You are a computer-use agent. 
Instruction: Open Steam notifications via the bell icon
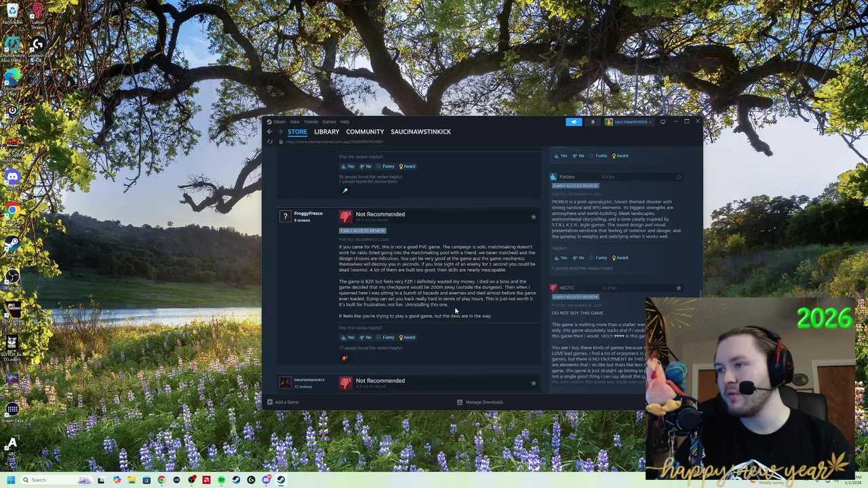coord(593,122)
